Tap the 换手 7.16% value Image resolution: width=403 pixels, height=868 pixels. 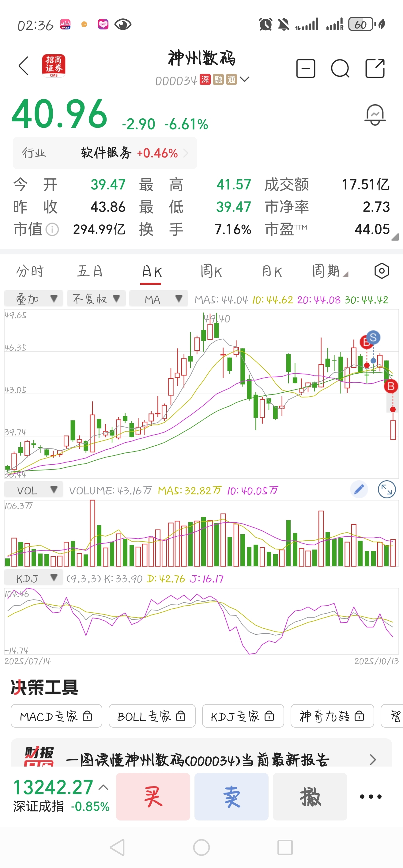(x=233, y=230)
